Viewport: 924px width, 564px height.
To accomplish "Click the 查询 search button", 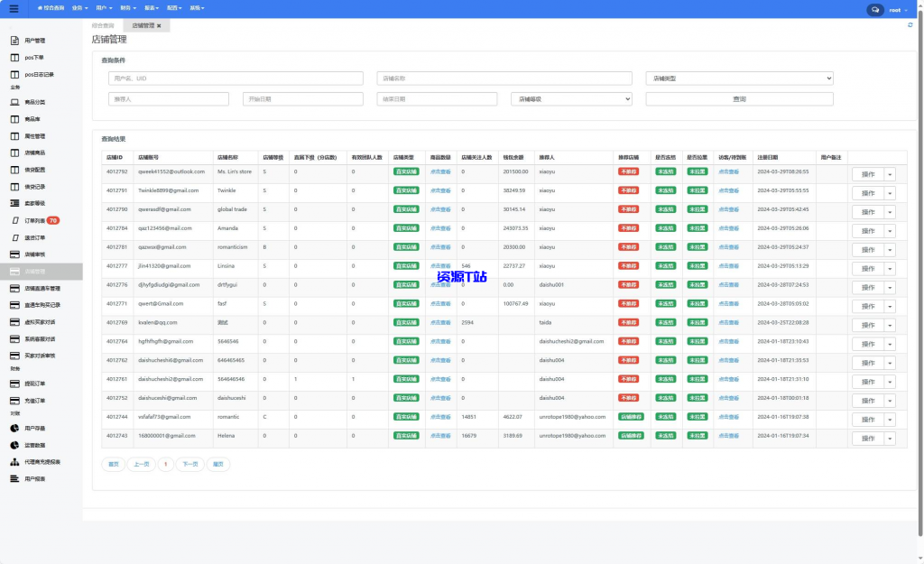I will pos(739,99).
